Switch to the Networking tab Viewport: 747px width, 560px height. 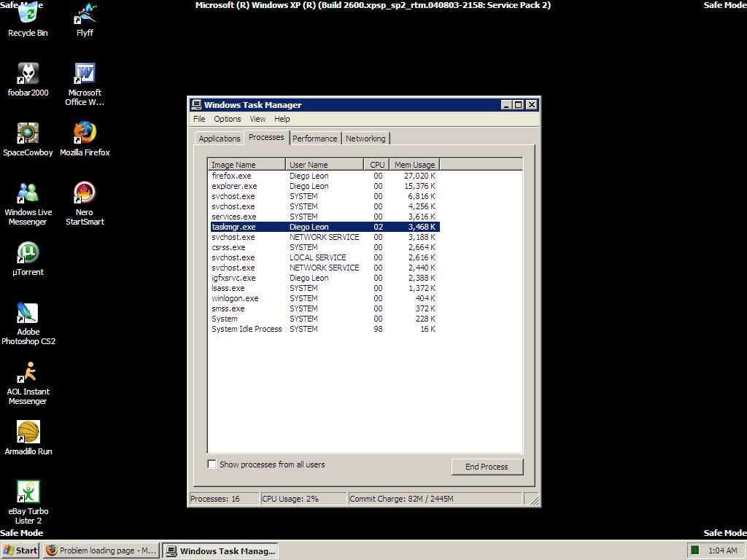[365, 139]
